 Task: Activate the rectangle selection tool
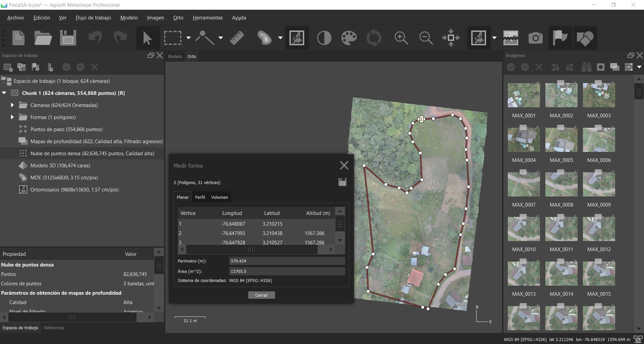pos(172,38)
